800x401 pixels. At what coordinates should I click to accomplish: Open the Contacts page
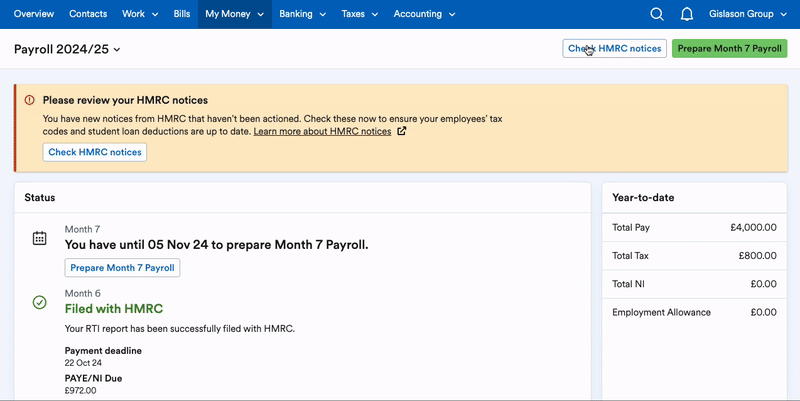pyautogui.click(x=88, y=14)
